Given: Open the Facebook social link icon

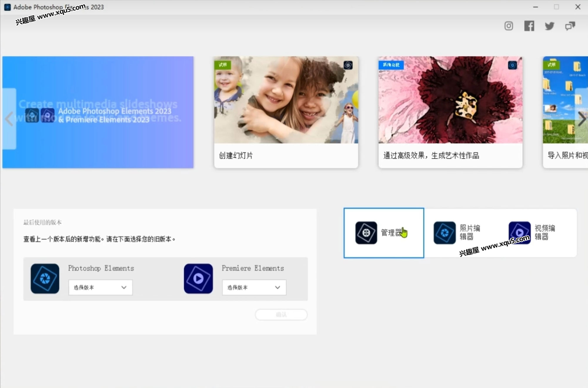Looking at the screenshot, I should (529, 26).
